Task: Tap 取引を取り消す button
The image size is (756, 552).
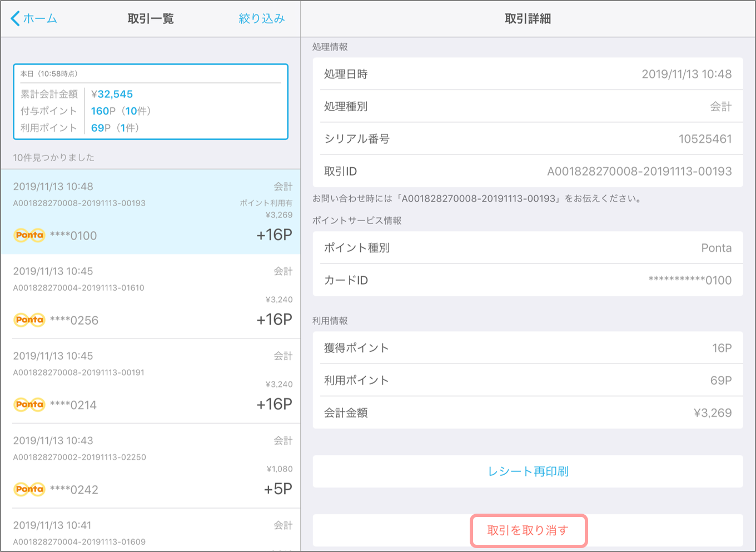Action: [x=528, y=530]
